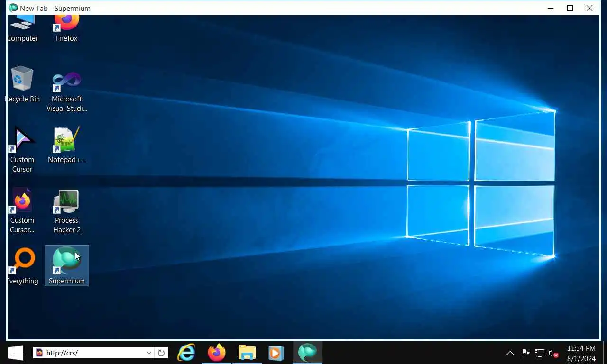Launch Internet Explorer from the taskbar
This screenshot has height=364, width=607.
coord(186,353)
